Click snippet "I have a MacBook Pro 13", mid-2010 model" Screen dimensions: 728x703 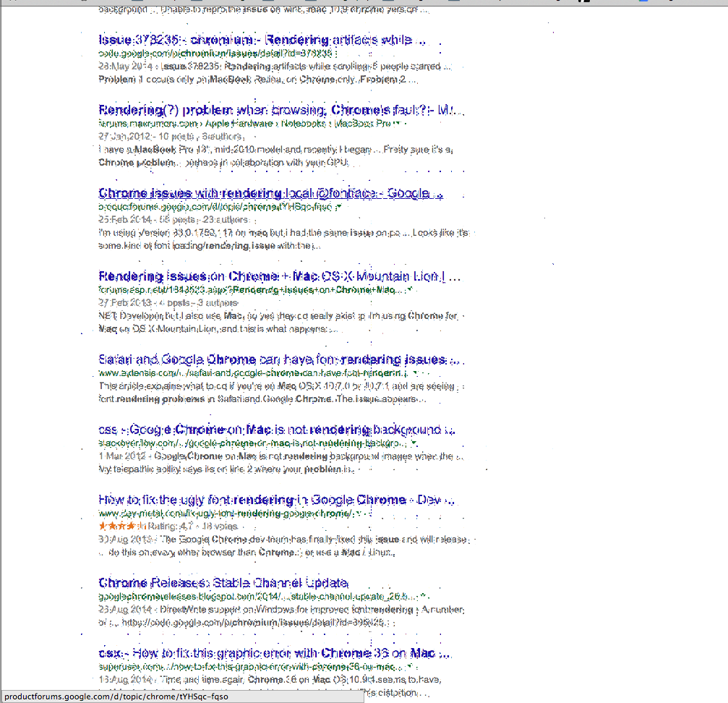tap(275, 150)
